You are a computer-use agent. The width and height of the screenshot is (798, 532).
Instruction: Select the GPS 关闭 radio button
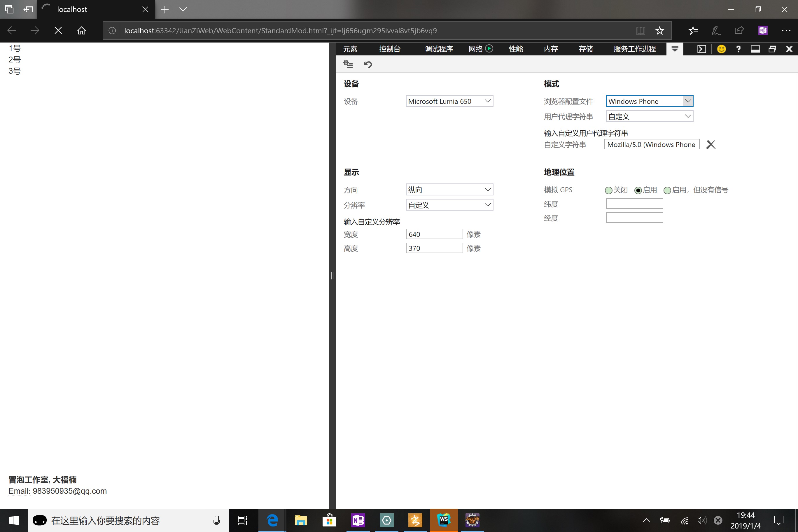coord(608,190)
